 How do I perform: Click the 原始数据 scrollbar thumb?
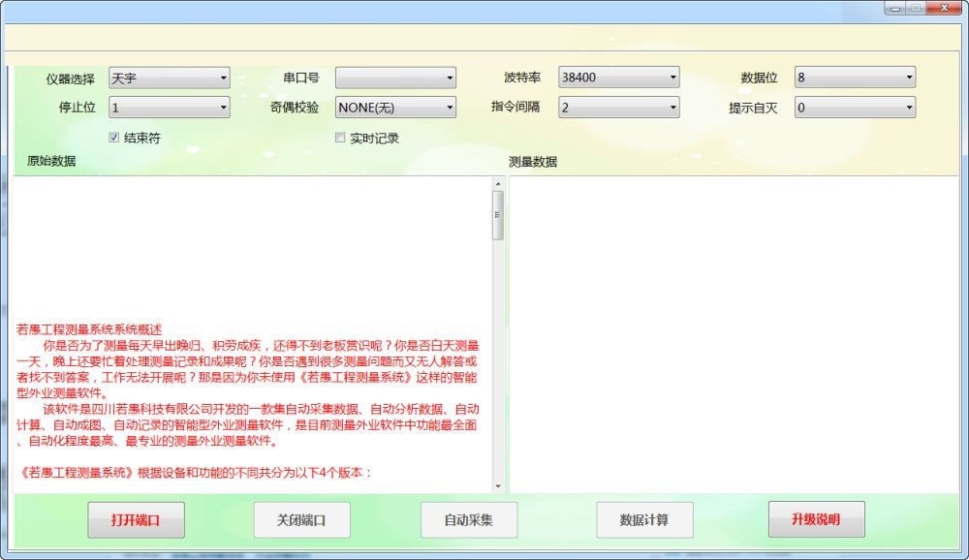pos(498,215)
